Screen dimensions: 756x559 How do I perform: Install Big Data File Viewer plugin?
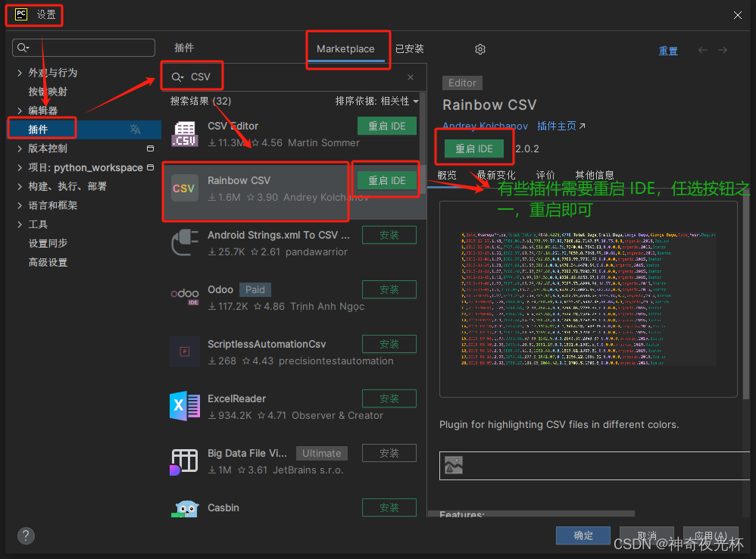tap(389, 453)
